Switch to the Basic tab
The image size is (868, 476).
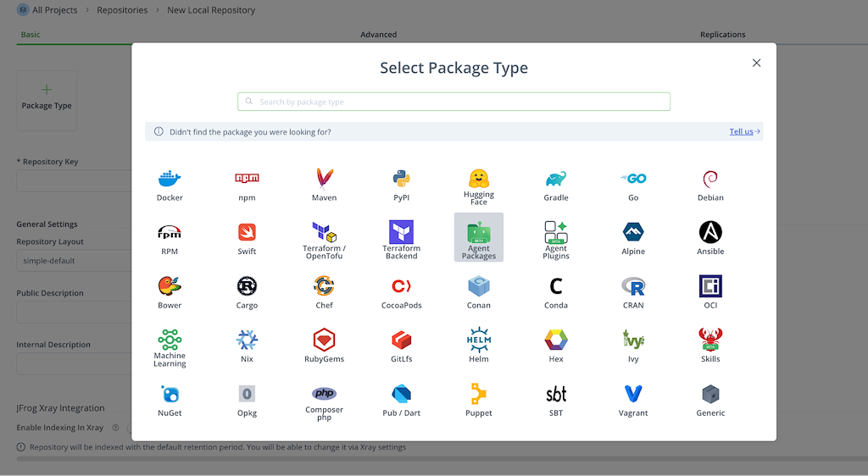(x=31, y=34)
